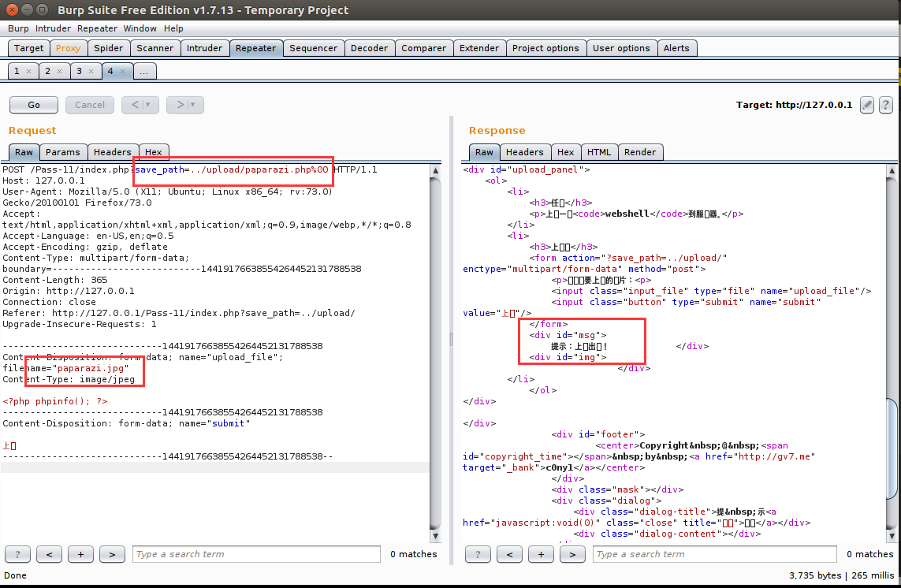Open request search help question-mark button
The width and height of the screenshot is (901, 588).
click(18, 554)
